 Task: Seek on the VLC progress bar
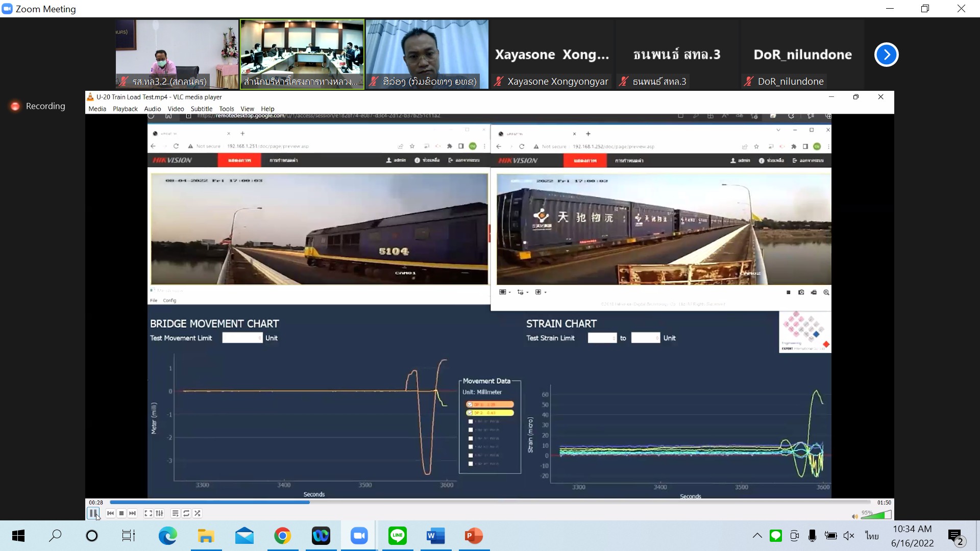pos(490,502)
